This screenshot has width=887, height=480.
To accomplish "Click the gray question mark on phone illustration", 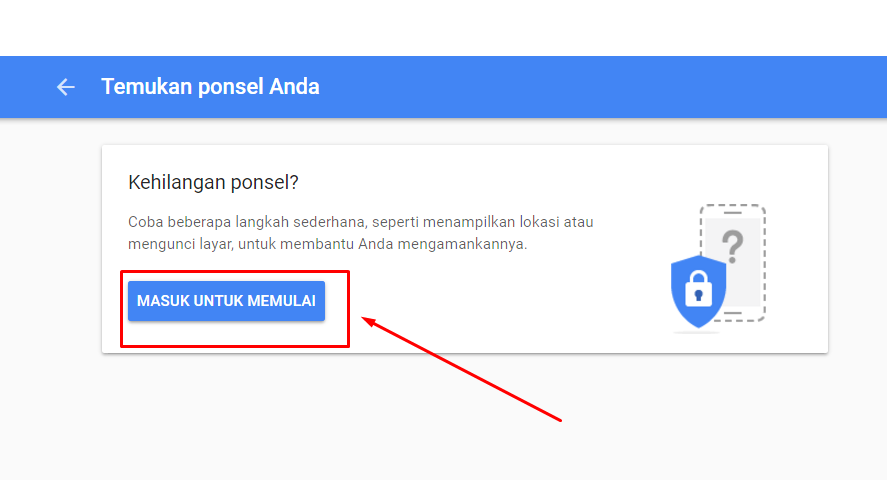I will pos(732,247).
